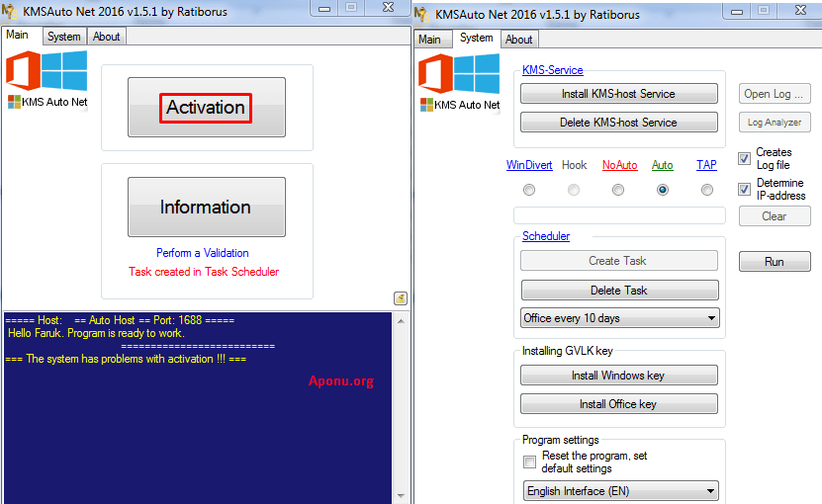Select the WinDivert radio button
The height and width of the screenshot is (504, 822).
pyautogui.click(x=529, y=190)
